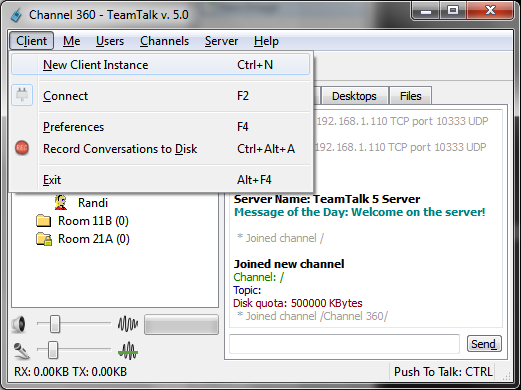This screenshot has width=521, height=390.
Task: Click the Send button
Action: coord(484,344)
